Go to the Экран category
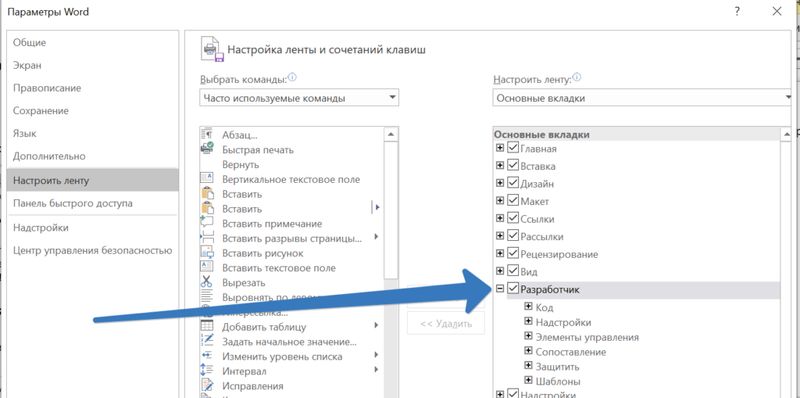Image resolution: width=800 pixels, height=398 pixels. click(x=93, y=65)
